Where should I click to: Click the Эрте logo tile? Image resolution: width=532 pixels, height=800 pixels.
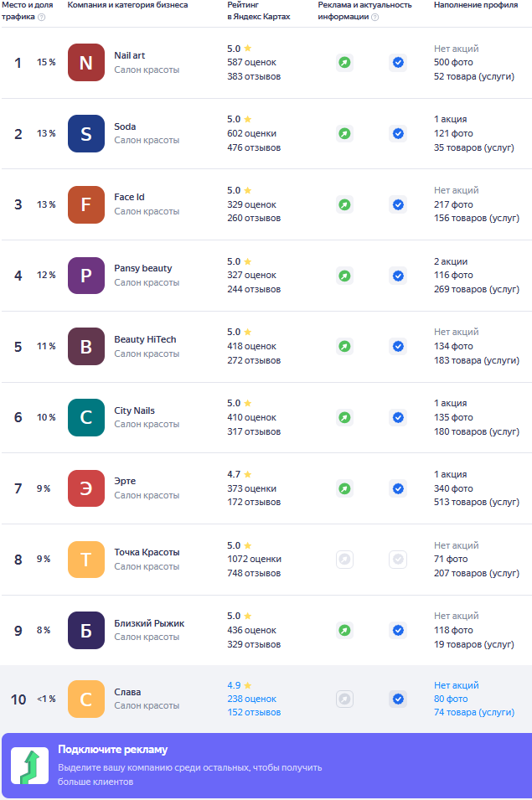point(85,488)
